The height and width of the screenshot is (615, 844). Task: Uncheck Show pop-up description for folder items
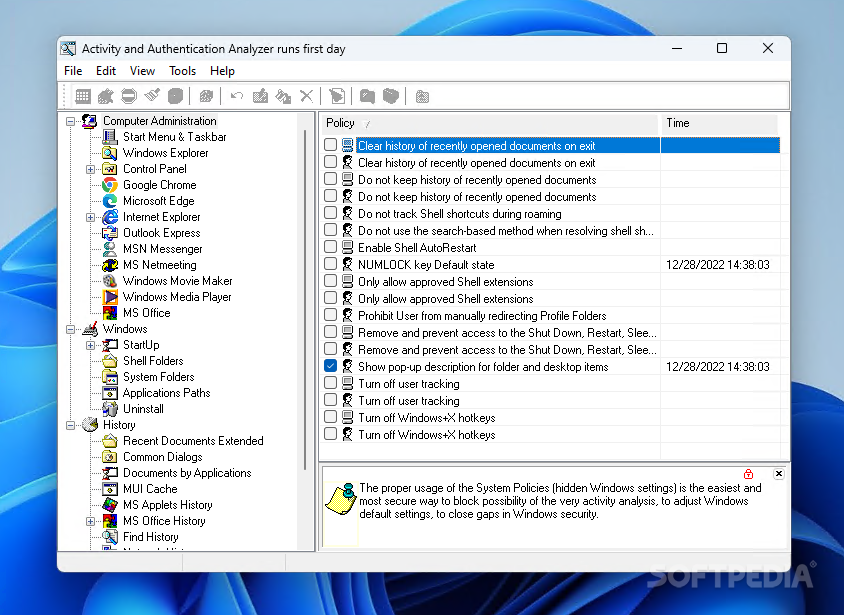point(330,366)
